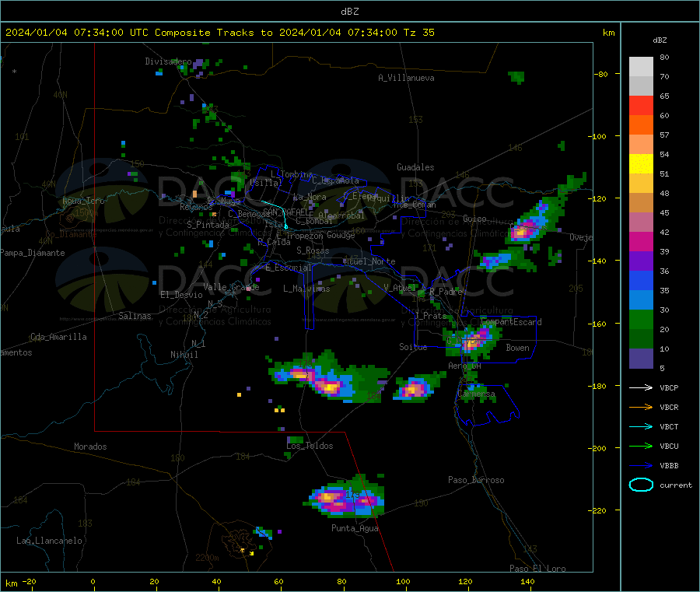Click the 'Agua_Toro' map label
This screenshot has width=700, height=592.
pyautogui.click(x=83, y=201)
